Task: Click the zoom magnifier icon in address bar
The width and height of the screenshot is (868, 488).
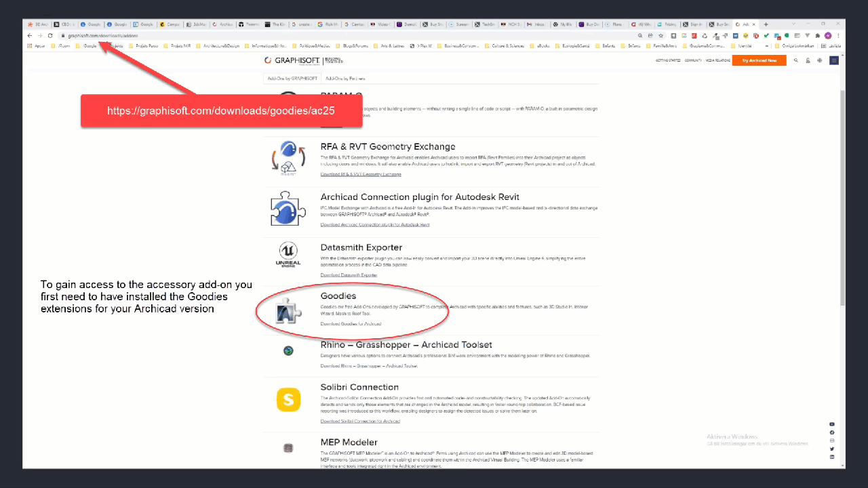Action: click(x=640, y=35)
